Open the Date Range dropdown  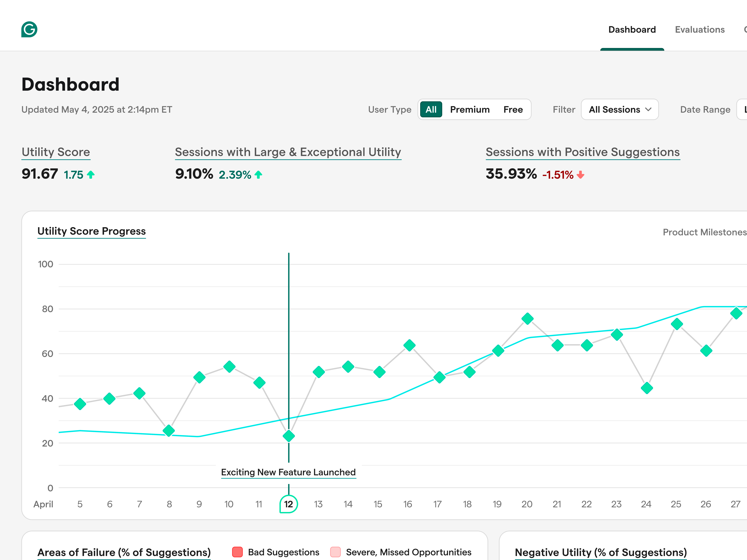point(742,109)
